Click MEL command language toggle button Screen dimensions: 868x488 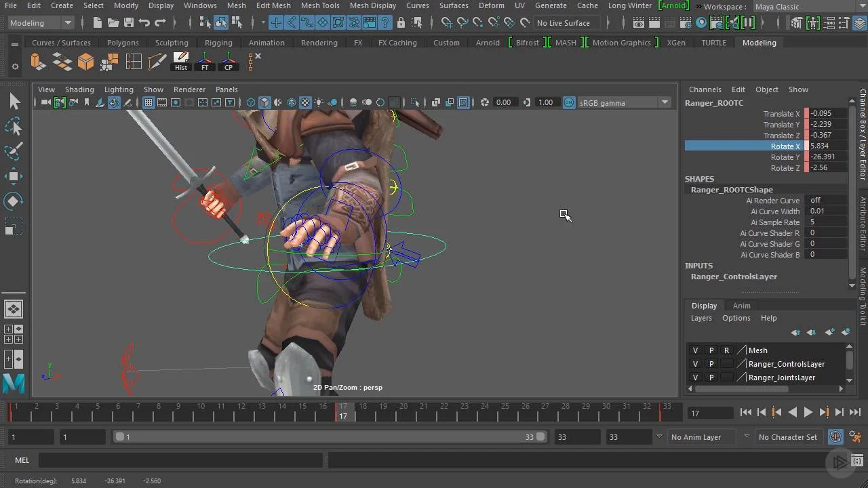pyautogui.click(x=22, y=460)
